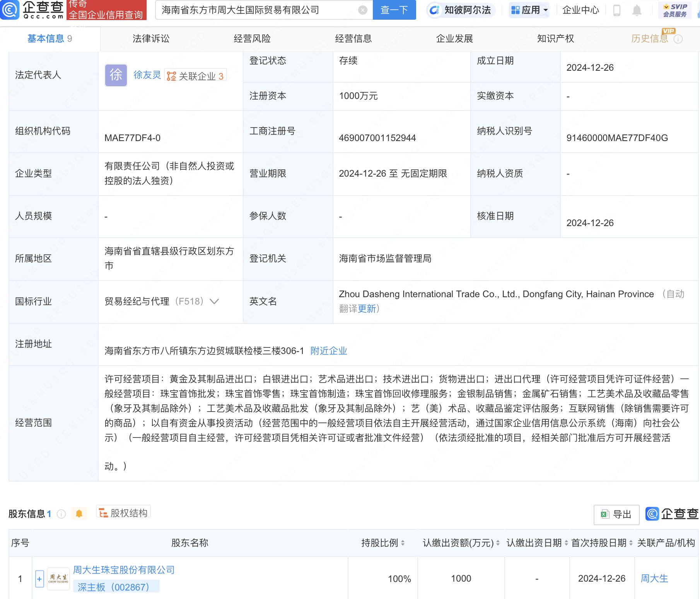Open legal representative 徐友灵 profile

coord(147,75)
